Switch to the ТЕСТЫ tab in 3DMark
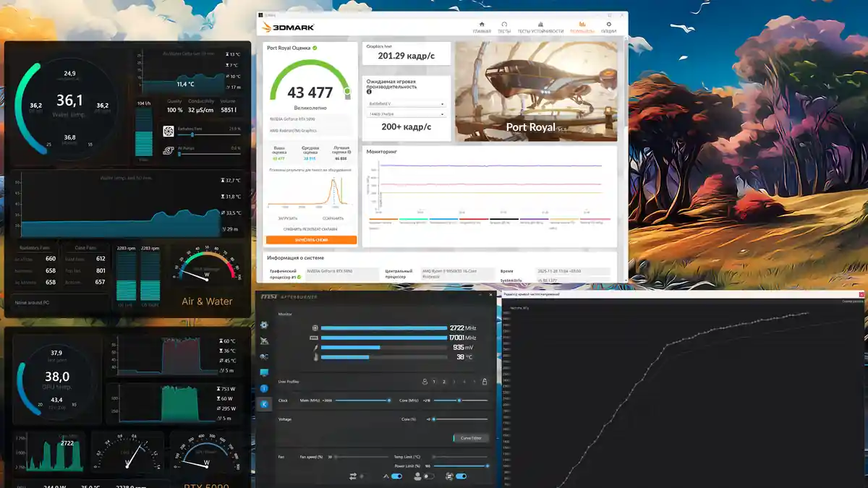868x488 pixels. coord(504,27)
